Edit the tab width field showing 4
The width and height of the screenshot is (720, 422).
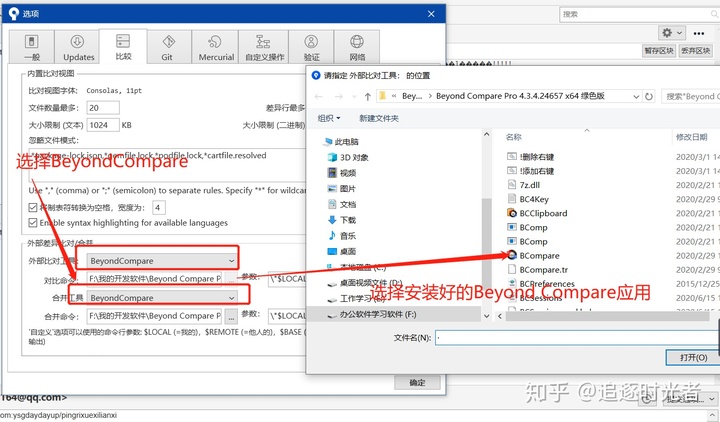coord(158,208)
